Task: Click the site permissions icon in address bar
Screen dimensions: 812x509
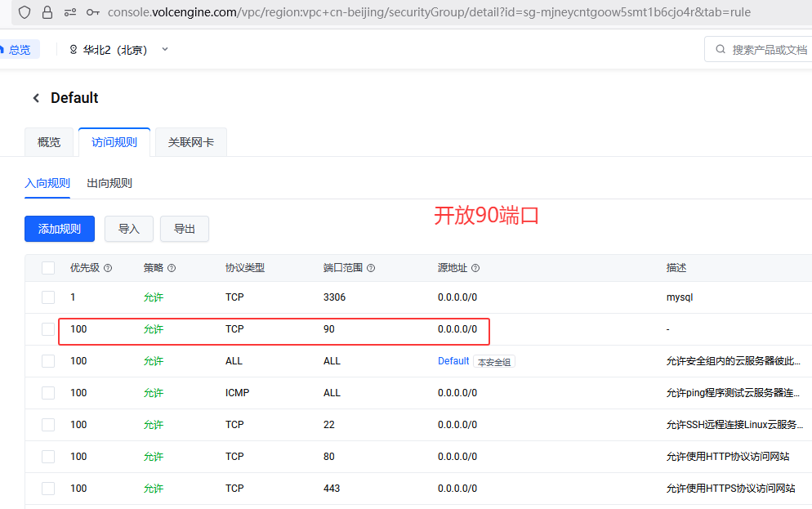Action: pyautogui.click(x=70, y=12)
